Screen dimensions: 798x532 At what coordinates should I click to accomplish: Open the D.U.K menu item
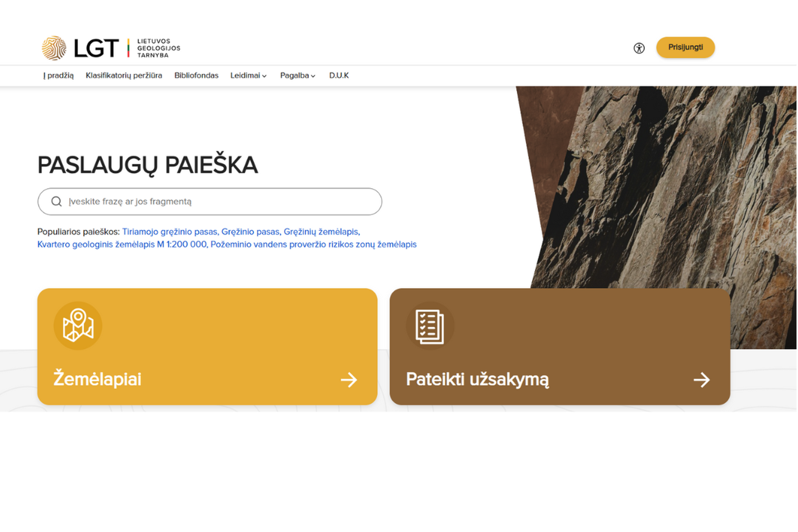click(x=339, y=75)
